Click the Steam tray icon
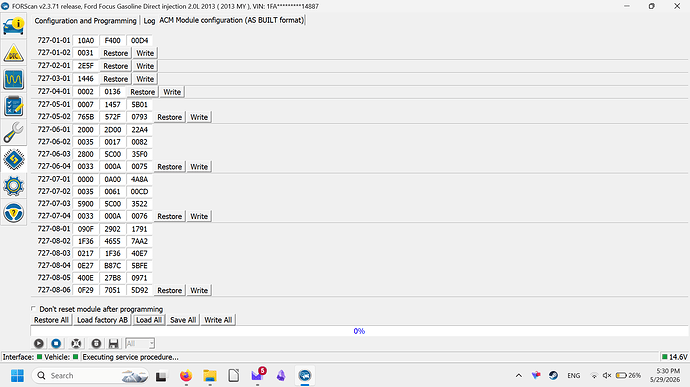690x387 pixels. (x=553, y=376)
